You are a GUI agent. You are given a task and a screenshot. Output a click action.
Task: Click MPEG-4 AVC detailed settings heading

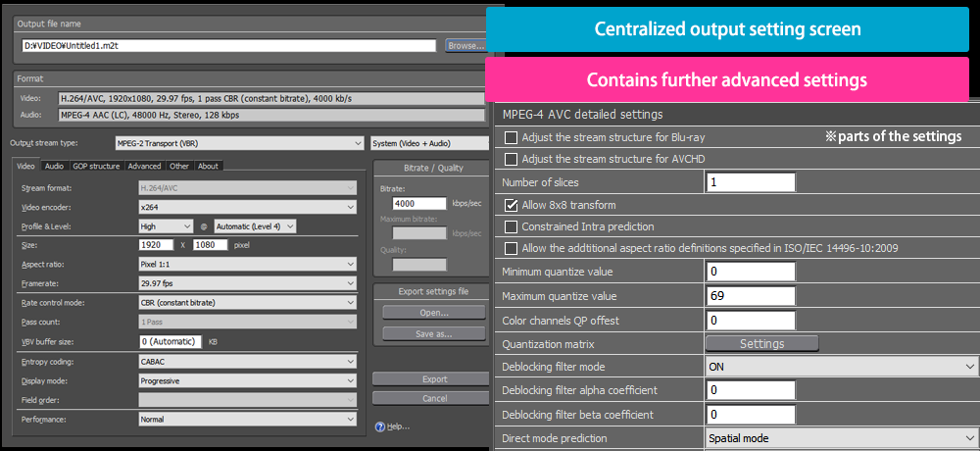tap(582, 115)
